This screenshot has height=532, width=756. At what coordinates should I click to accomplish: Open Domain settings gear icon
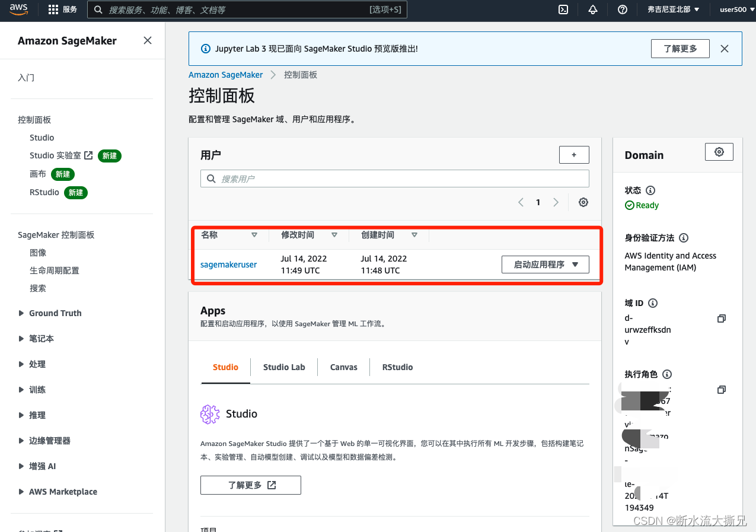tap(719, 152)
